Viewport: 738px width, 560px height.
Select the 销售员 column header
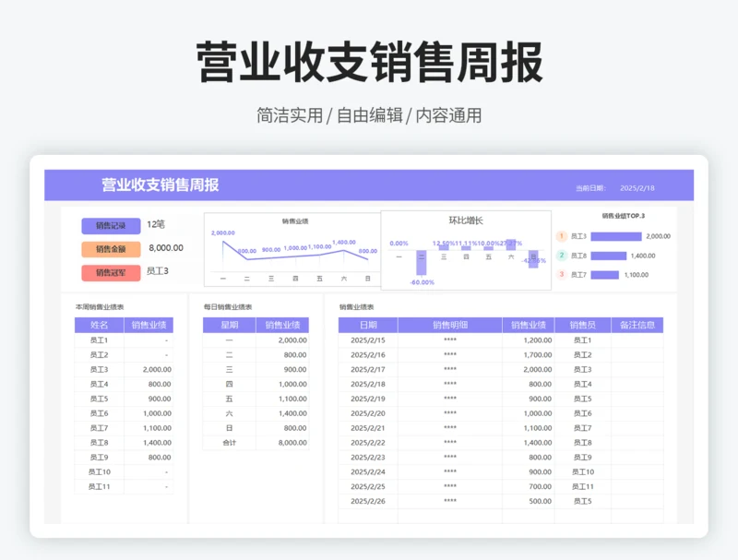pos(583,325)
